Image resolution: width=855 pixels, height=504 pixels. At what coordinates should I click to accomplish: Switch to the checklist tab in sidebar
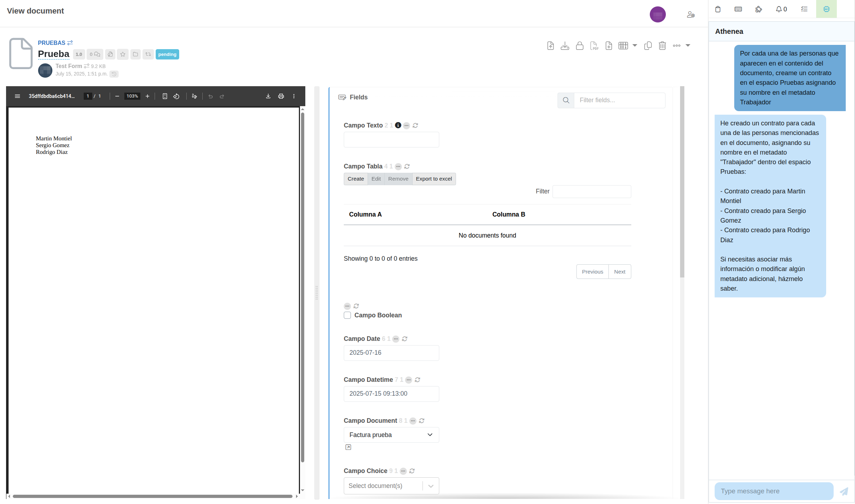click(804, 9)
